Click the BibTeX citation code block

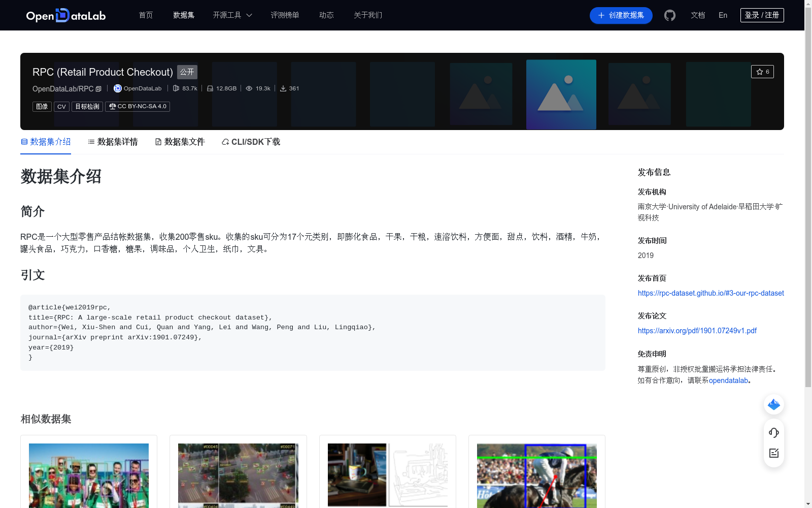pos(313,333)
